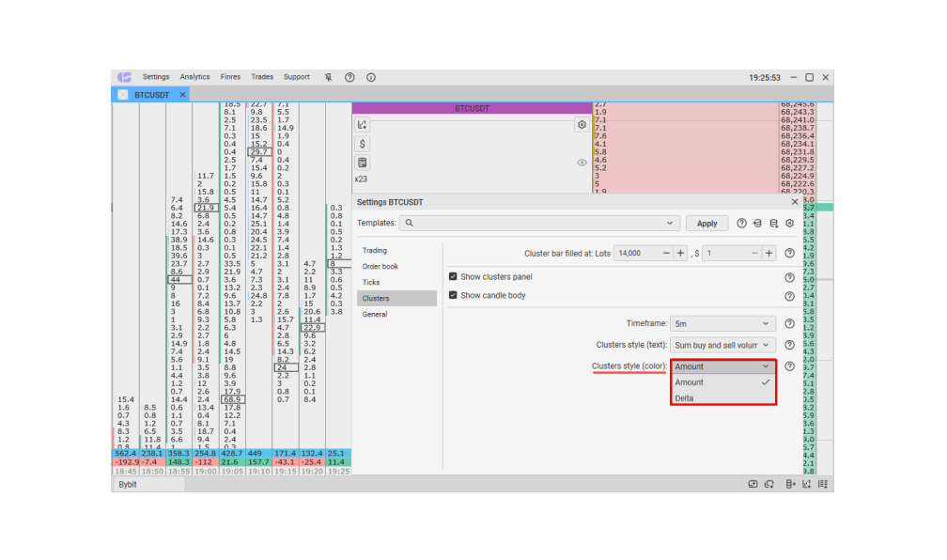
Task: Click the 562.4 volume cell
Action: click(x=126, y=453)
